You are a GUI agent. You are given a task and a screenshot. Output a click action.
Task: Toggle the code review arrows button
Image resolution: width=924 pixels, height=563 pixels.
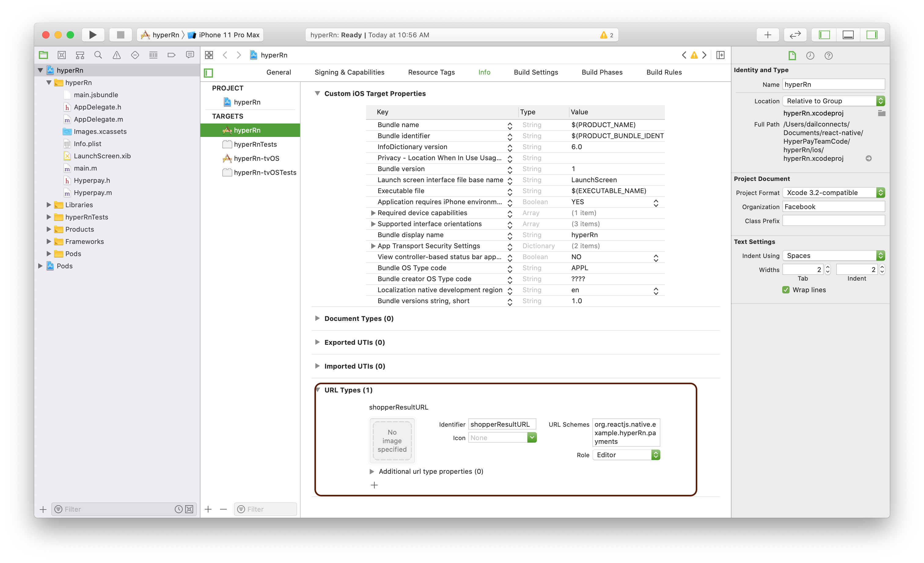[795, 35]
